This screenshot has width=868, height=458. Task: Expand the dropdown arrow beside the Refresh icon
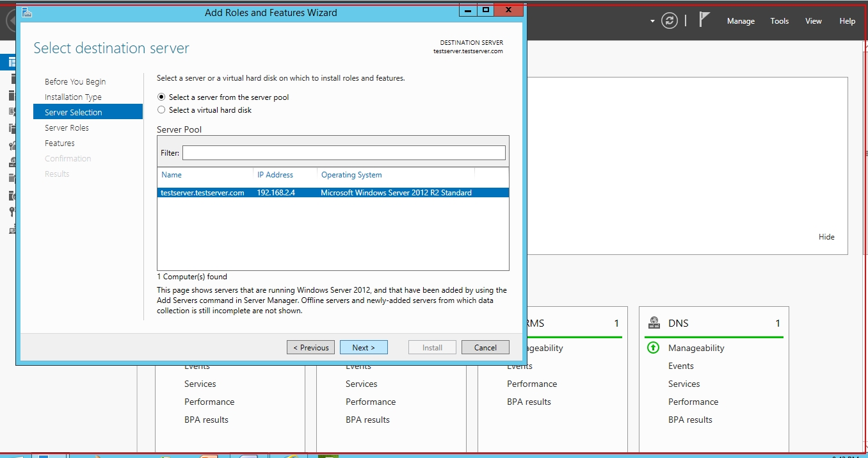coord(652,21)
